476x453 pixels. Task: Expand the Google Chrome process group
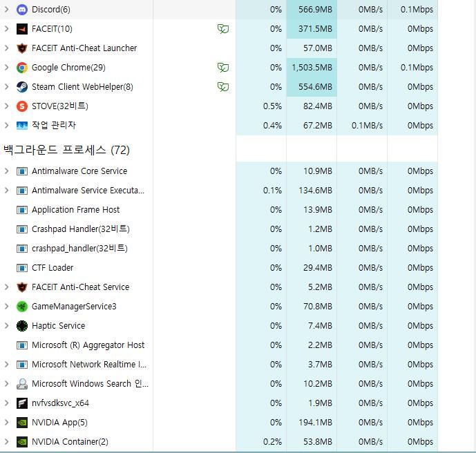(x=7, y=68)
